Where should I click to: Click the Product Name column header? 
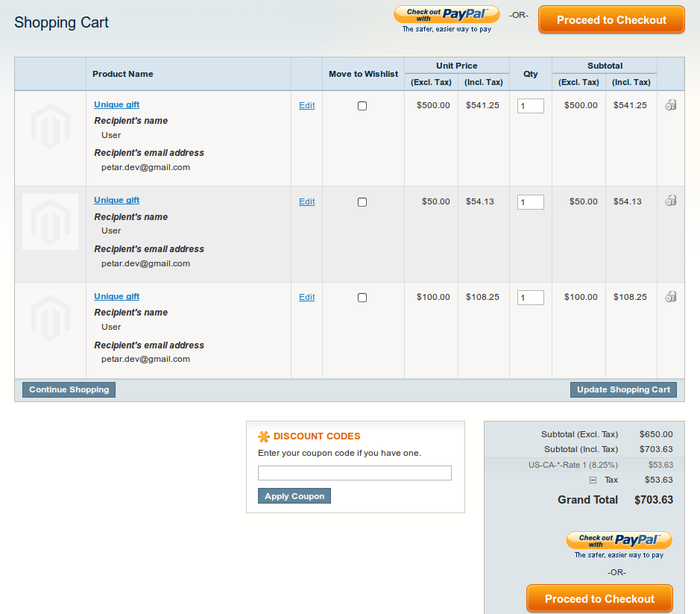123,74
